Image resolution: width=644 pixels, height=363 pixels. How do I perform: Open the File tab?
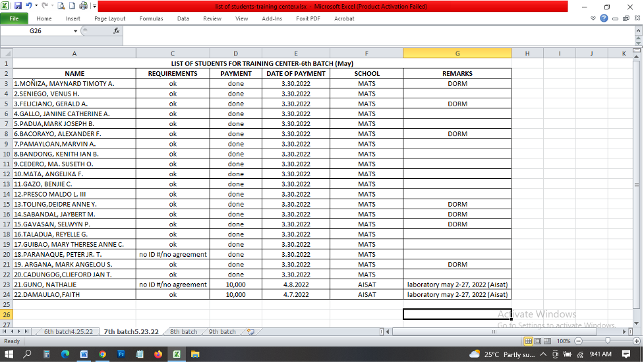(14, 18)
